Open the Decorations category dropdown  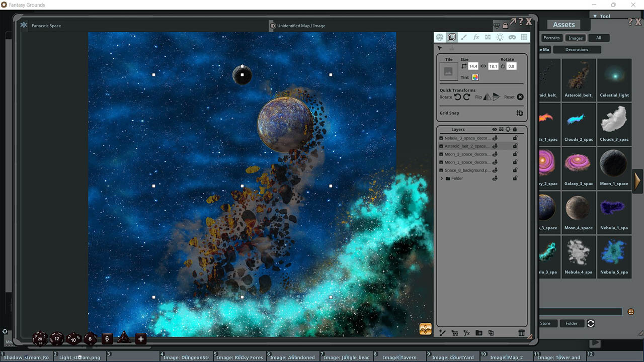(x=577, y=49)
